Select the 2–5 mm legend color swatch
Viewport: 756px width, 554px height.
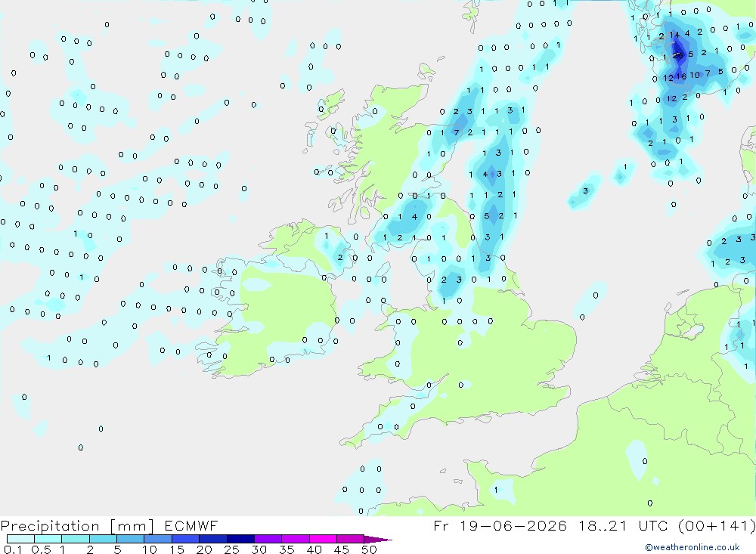pos(103,539)
